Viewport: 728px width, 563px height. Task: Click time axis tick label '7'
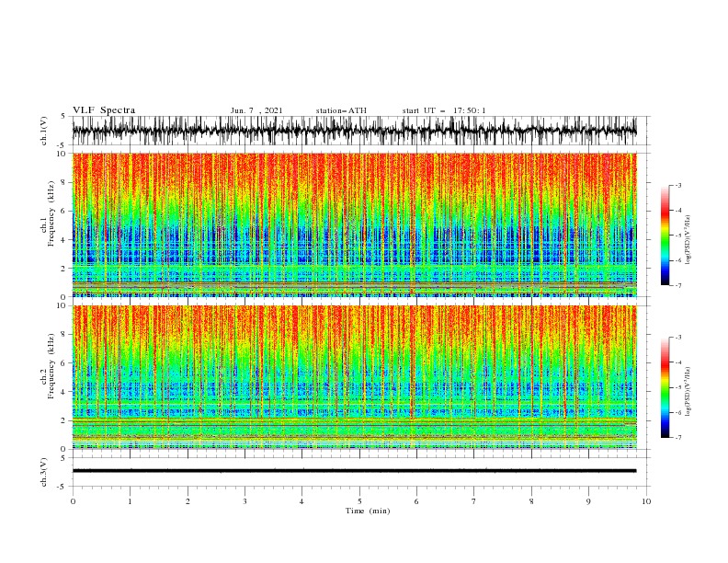click(x=474, y=501)
